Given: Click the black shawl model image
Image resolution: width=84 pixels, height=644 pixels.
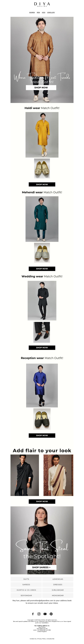Looking at the screenshot, I should tap(25, 475).
